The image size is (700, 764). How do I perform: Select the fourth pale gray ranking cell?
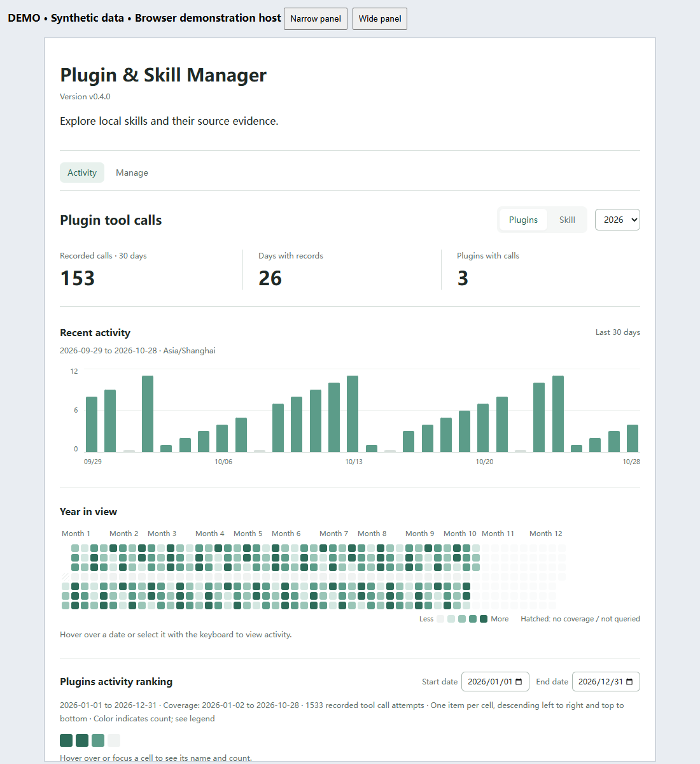114,740
